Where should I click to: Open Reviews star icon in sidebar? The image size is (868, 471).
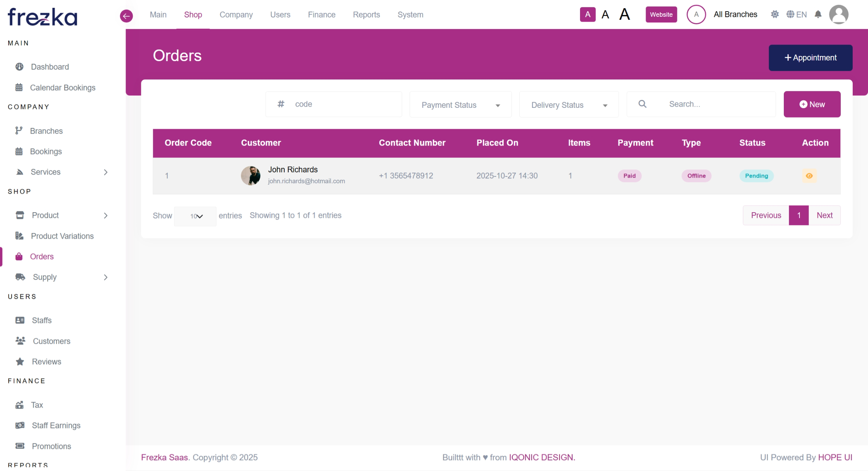[20, 362]
